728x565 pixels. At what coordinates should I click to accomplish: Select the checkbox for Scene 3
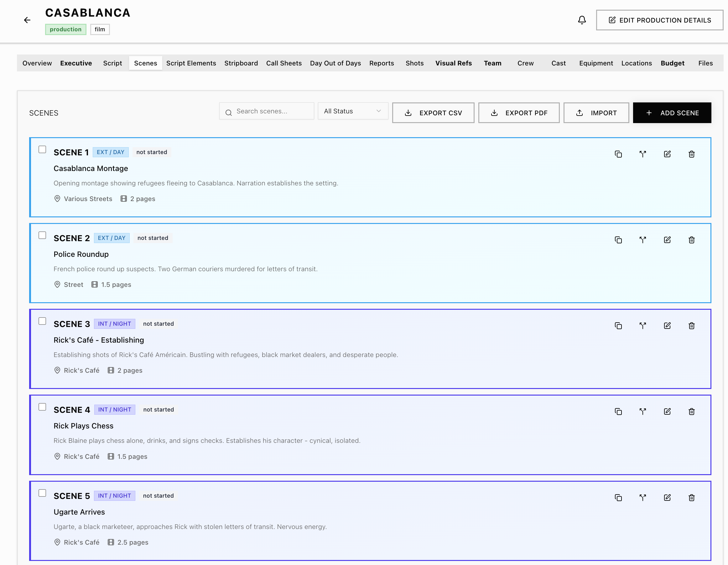42,321
